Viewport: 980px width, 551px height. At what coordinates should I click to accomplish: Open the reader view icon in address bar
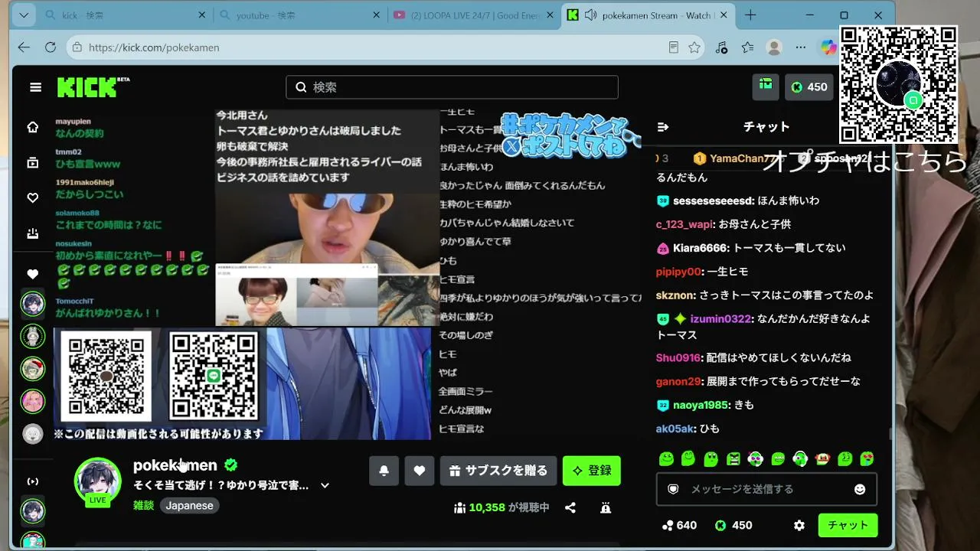coord(674,47)
